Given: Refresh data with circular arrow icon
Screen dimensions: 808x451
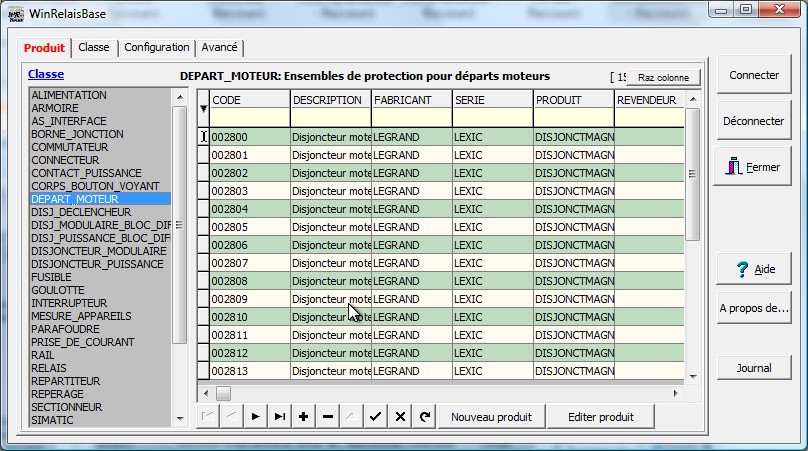Looking at the screenshot, I should [x=424, y=416].
